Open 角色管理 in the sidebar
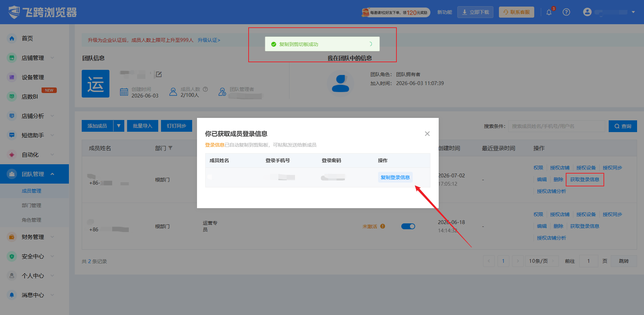This screenshot has width=644, height=315. (32, 220)
